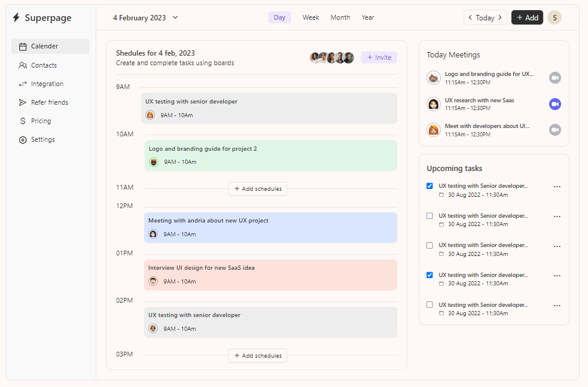Click the Superpage lightning bolt logo

click(16, 17)
